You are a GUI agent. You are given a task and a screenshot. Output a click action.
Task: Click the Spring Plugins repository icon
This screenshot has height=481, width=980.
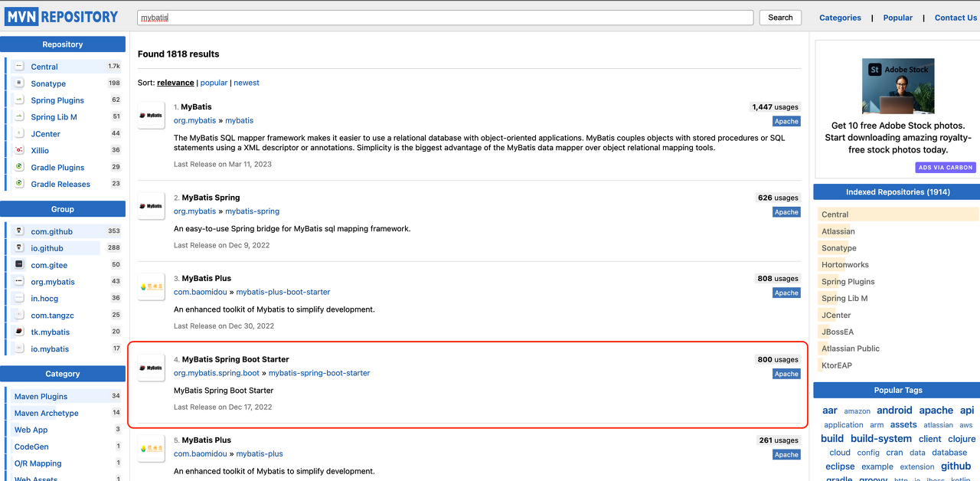tap(19, 100)
